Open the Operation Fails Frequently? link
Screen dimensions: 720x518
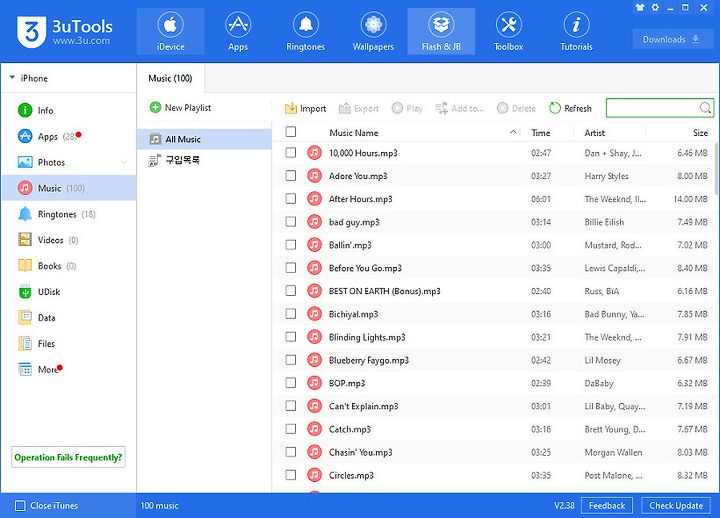point(68,457)
